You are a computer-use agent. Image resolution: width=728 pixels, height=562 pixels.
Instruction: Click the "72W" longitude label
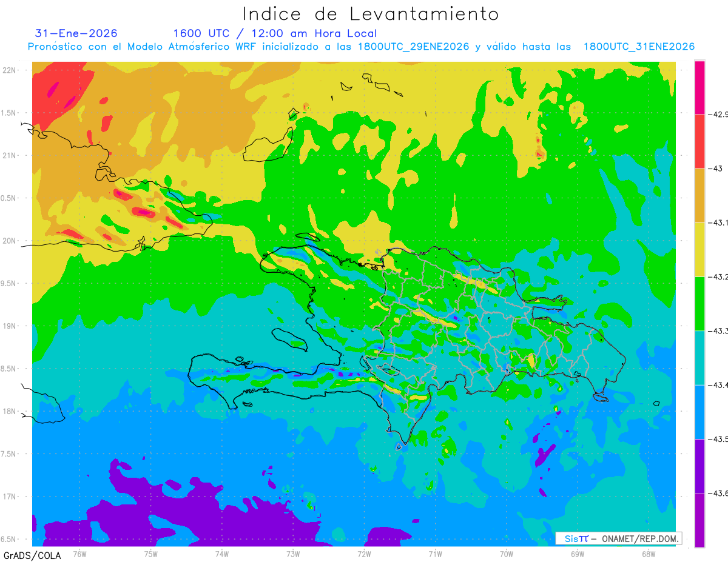(x=364, y=554)
